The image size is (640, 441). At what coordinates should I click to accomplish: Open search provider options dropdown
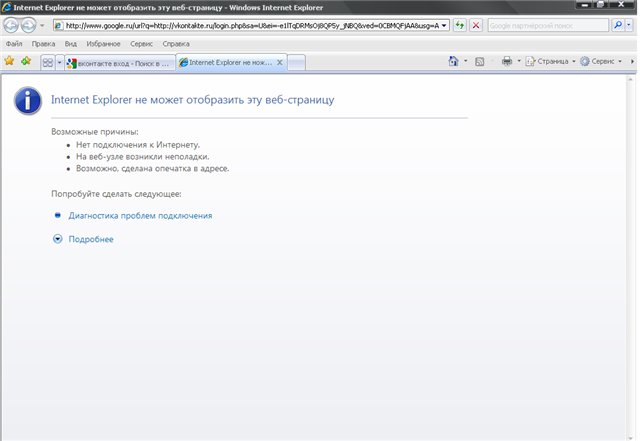click(x=629, y=25)
